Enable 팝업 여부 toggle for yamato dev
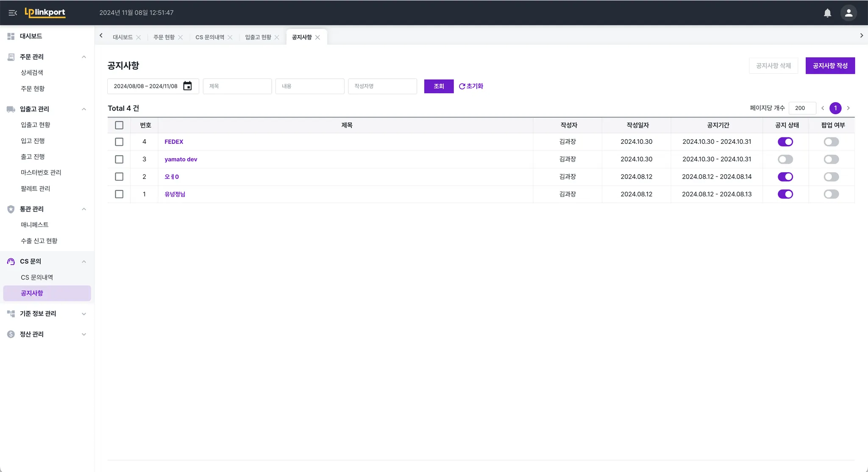The image size is (868, 472). [x=831, y=159]
